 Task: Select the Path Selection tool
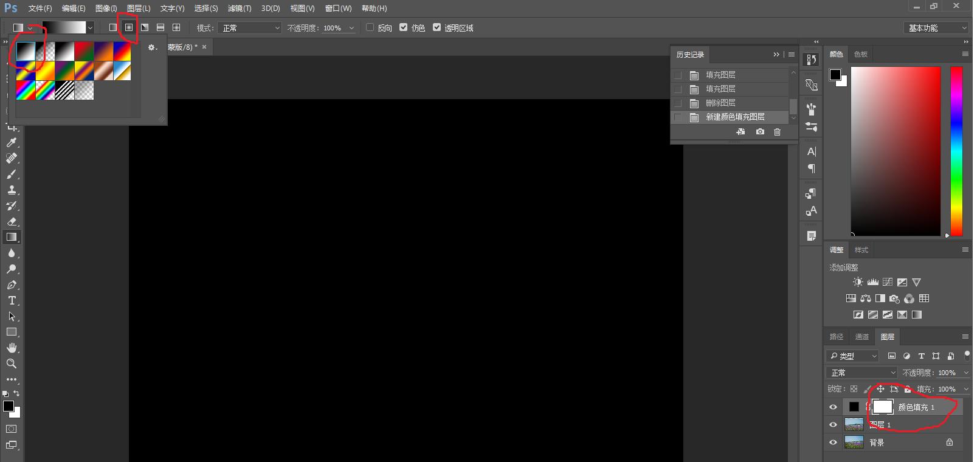pos(12,316)
